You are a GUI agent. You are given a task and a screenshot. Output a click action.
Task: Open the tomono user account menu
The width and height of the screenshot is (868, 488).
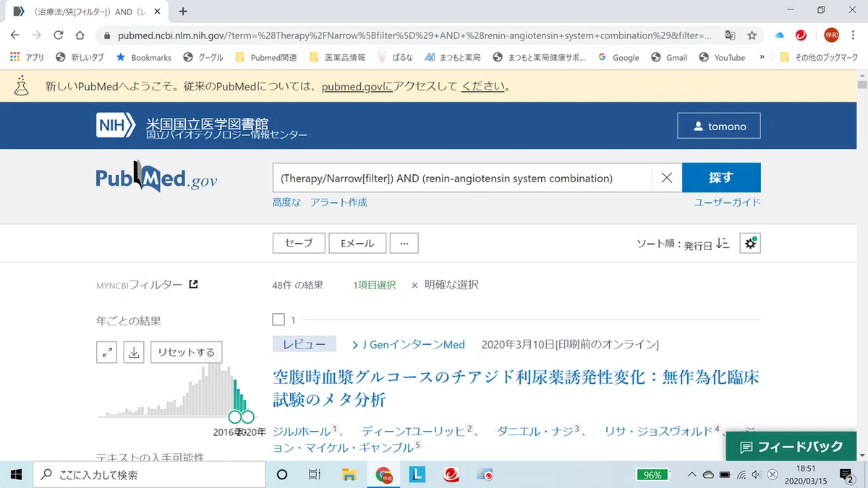coord(719,126)
